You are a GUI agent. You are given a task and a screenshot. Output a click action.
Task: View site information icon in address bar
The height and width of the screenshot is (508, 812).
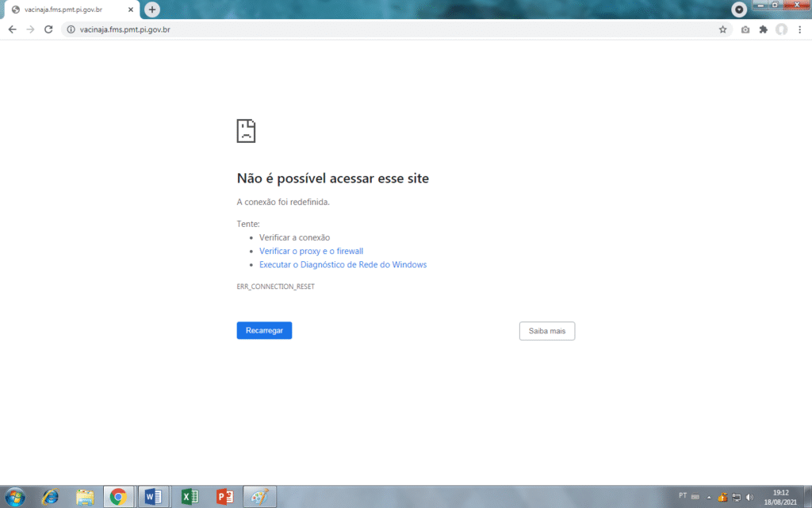(x=71, y=29)
